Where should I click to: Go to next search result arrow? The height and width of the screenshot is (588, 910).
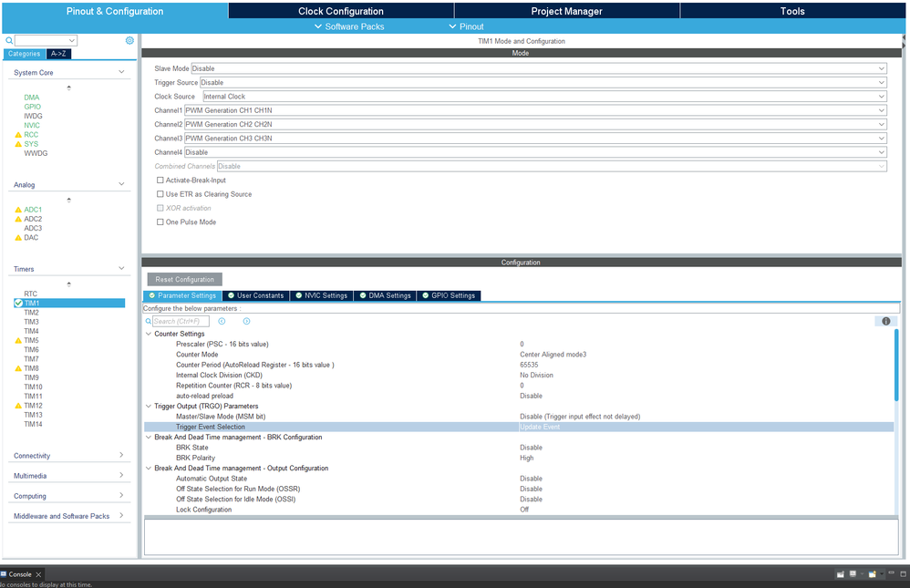point(247,321)
